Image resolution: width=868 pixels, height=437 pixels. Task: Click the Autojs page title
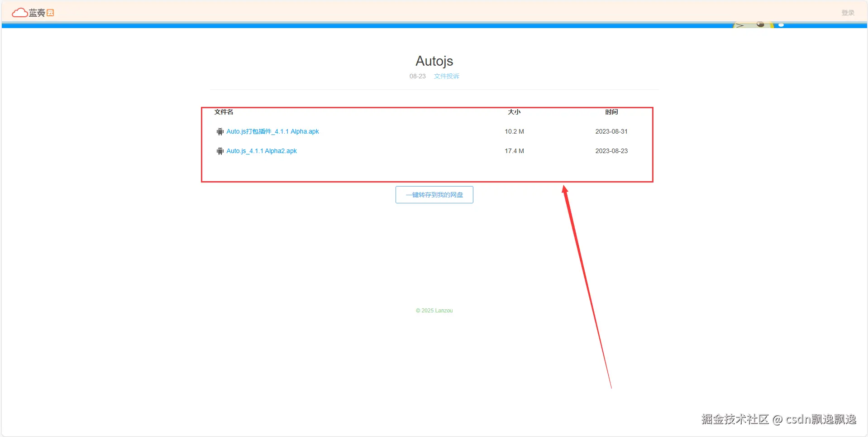coord(434,61)
